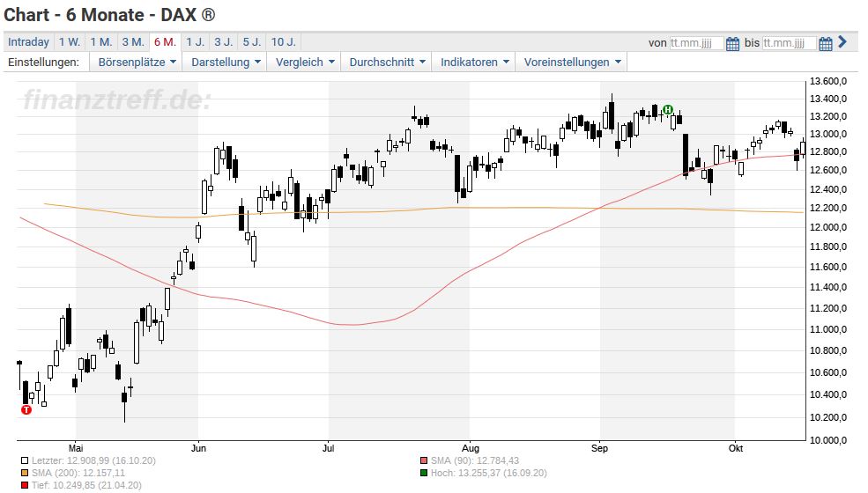Click 'Hoch: 13.255,37 (16.09.20)' legend text
The image size is (868, 493).
coord(489,473)
